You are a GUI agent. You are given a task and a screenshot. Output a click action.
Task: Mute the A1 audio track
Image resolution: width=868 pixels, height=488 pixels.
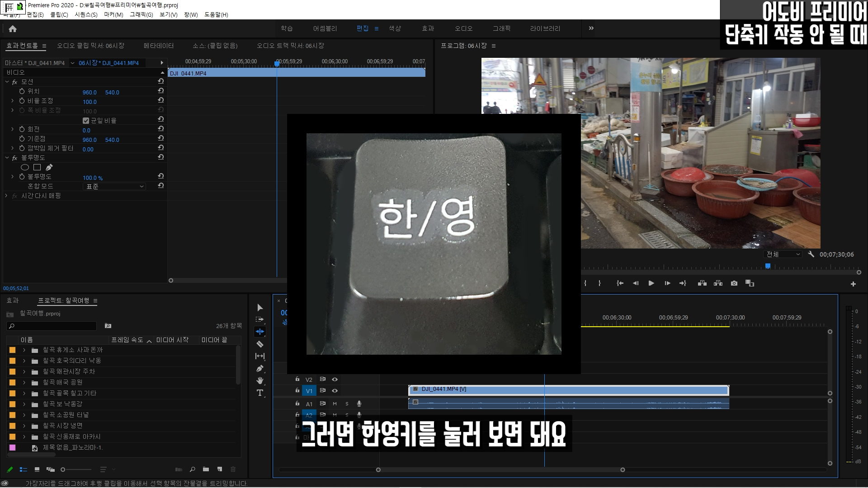click(335, 404)
